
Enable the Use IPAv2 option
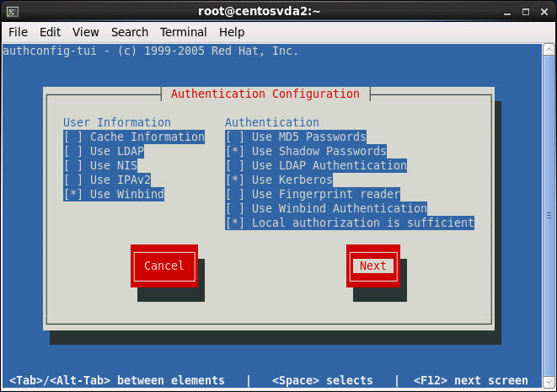tap(107, 180)
